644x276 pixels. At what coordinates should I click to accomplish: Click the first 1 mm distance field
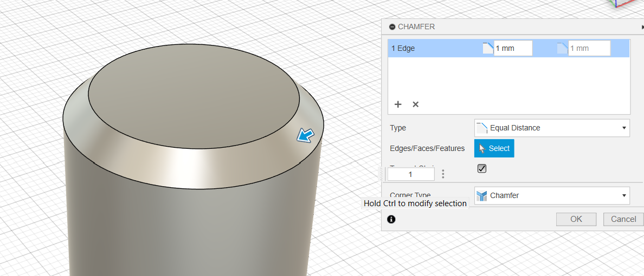513,48
